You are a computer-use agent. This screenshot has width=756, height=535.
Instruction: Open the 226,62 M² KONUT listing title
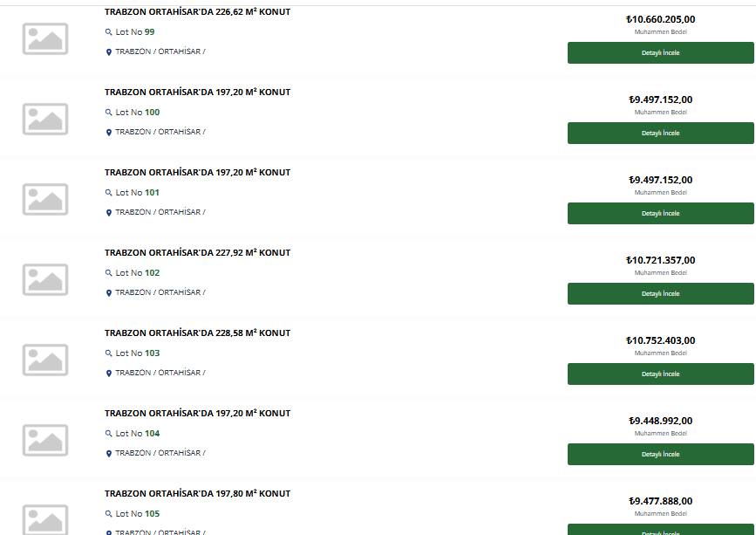point(198,12)
